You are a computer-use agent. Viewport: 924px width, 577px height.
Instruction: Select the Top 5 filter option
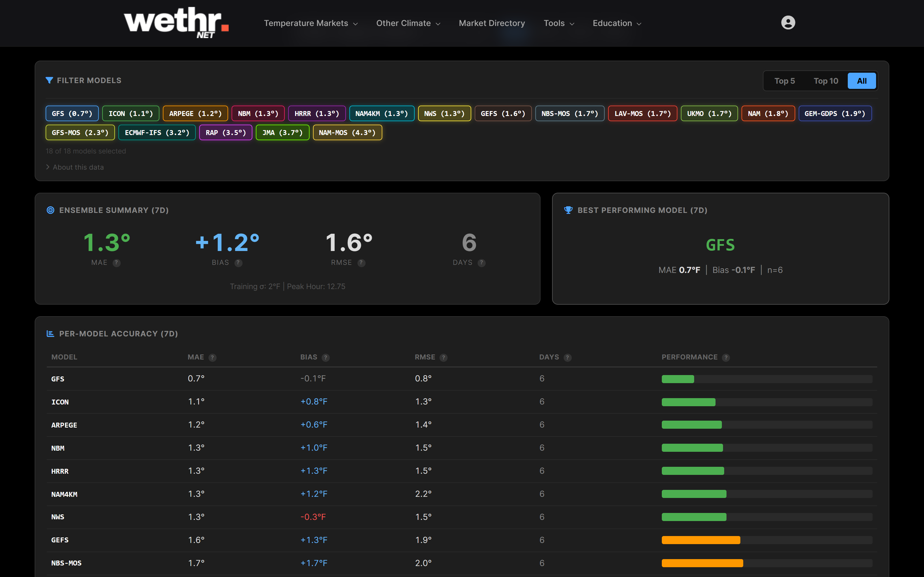point(784,80)
